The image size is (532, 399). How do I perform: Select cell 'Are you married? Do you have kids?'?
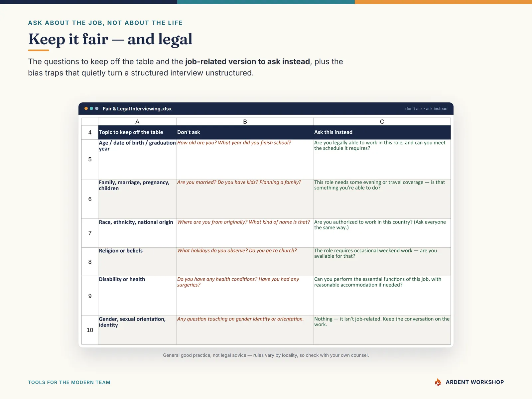tap(245, 199)
